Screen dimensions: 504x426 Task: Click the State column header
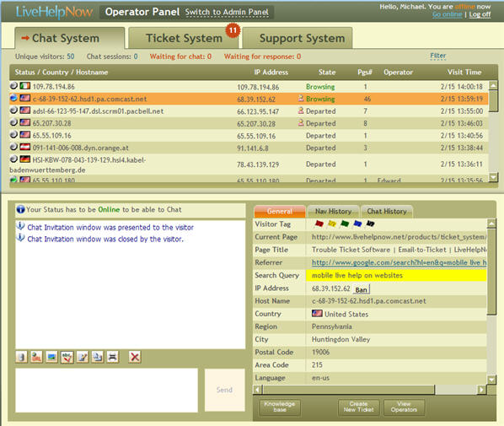[x=327, y=72]
